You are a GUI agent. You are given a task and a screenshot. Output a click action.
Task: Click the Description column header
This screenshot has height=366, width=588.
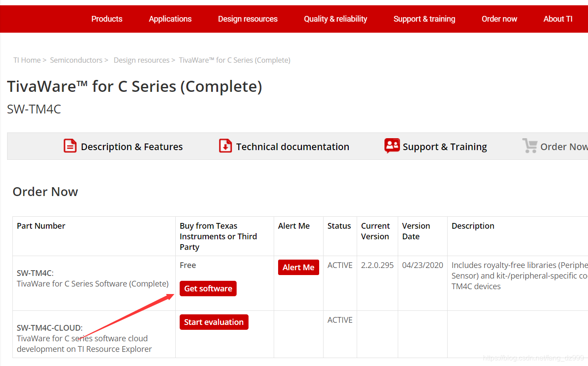click(473, 226)
